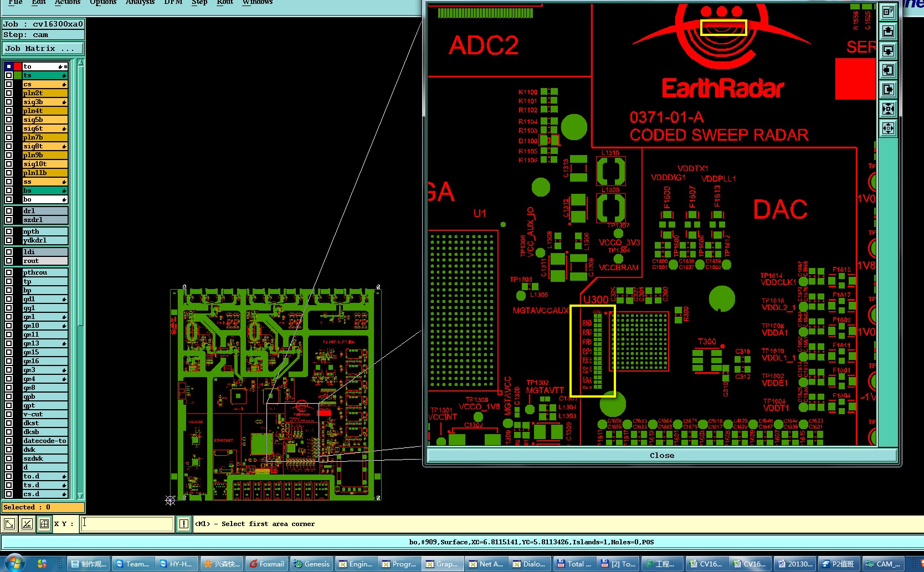Click the 'Step: cam' label

(43, 35)
